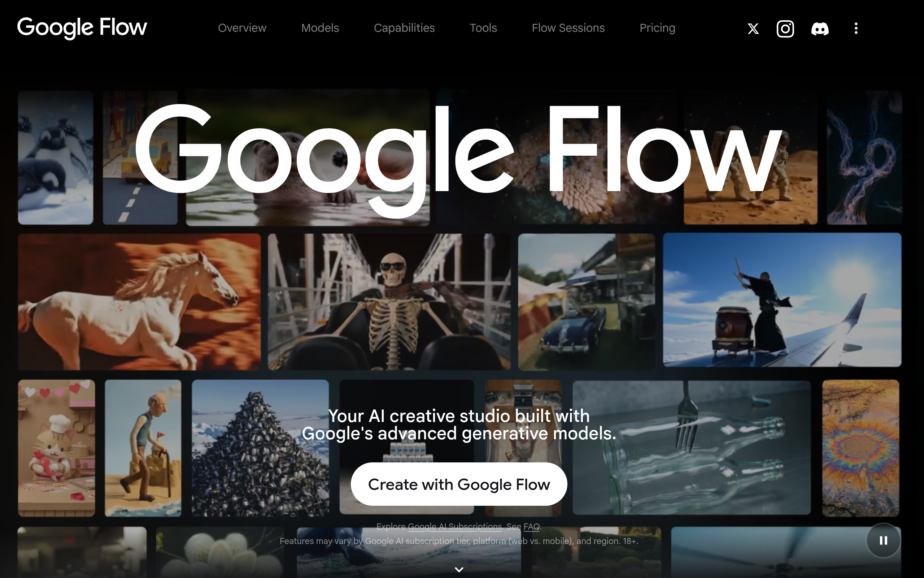Open the Google AI Subscriptions link

pos(454,526)
